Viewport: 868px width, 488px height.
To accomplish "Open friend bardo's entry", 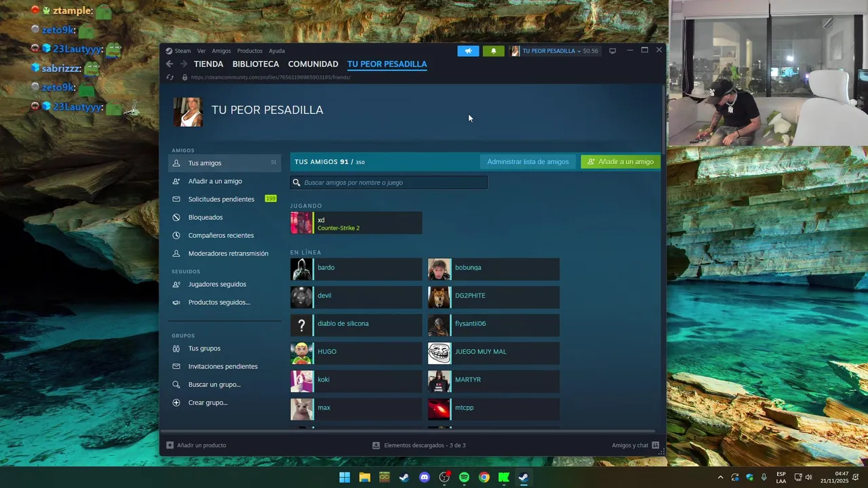I will pos(356,269).
